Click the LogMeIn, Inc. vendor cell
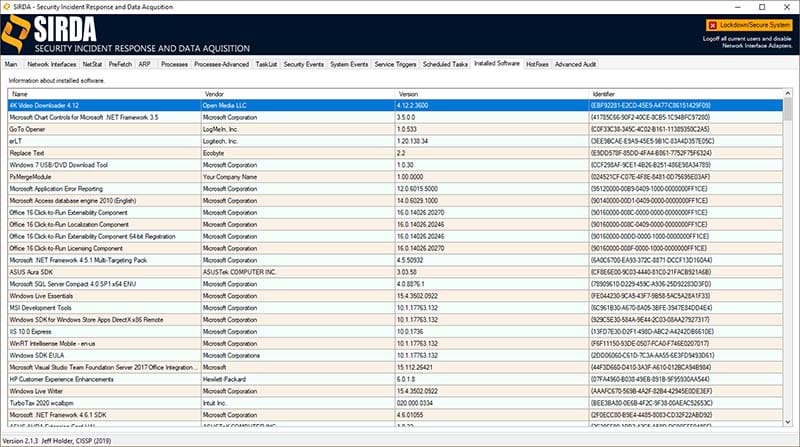The width and height of the screenshot is (800, 447). [298, 130]
